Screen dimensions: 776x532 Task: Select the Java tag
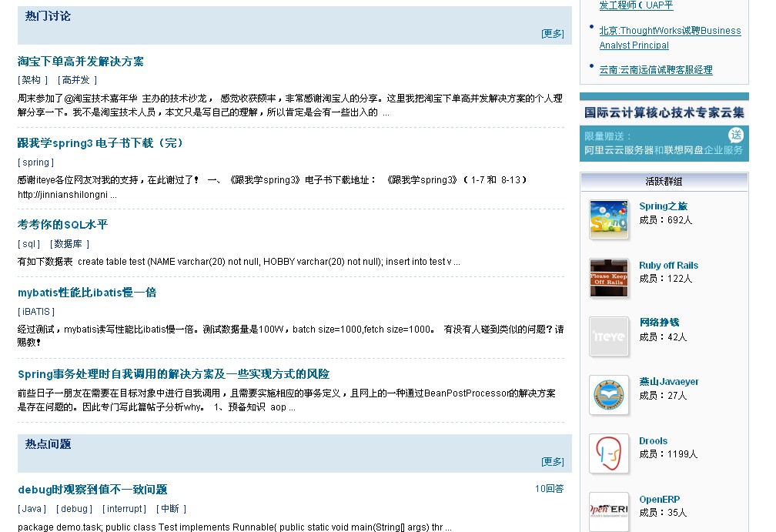pos(32,509)
